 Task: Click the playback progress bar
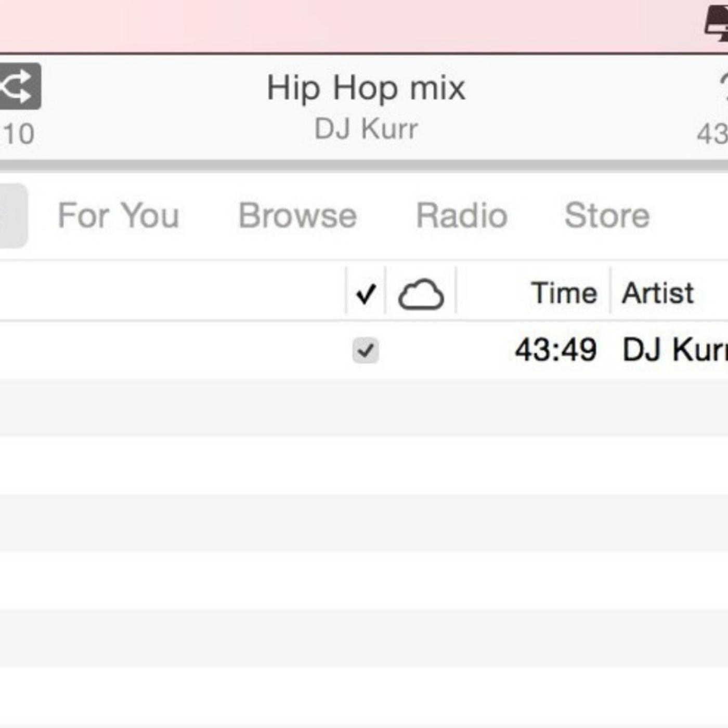point(364,164)
